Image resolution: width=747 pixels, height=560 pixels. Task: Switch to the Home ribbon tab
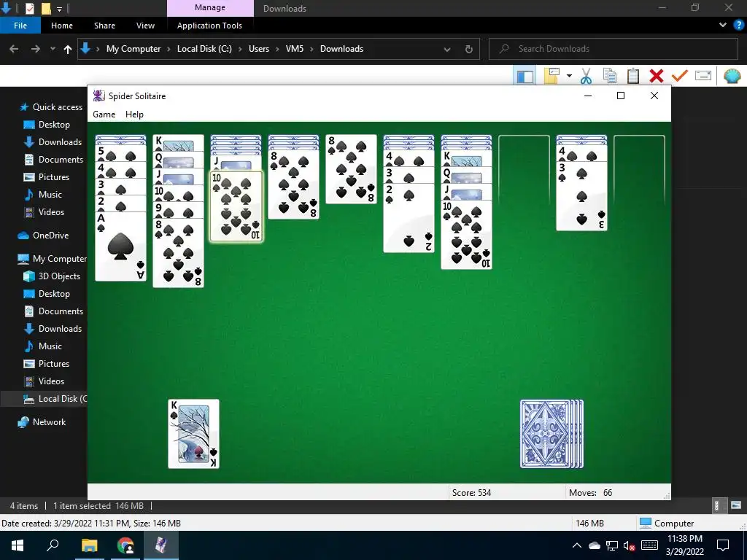pyautogui.click(x=62, y=26)
